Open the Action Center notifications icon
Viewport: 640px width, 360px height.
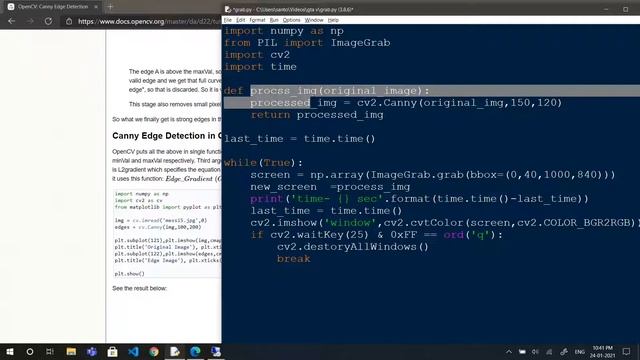tap(627, 351)
